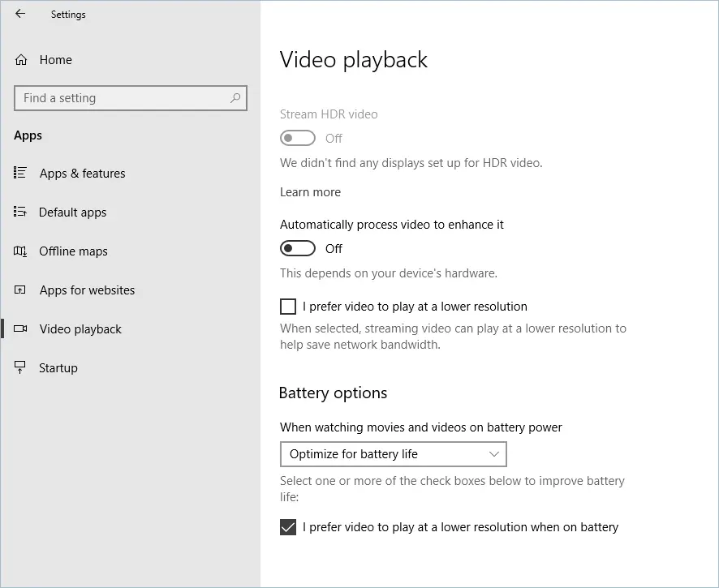Viewport: 719px width, 588px height.
Task: Enable automatic video enhancement toggle
Action: 298,248
